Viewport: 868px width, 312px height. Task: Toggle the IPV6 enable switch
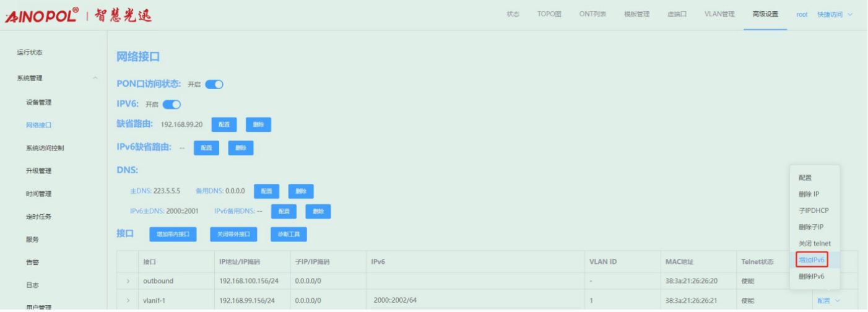(171, 105)
